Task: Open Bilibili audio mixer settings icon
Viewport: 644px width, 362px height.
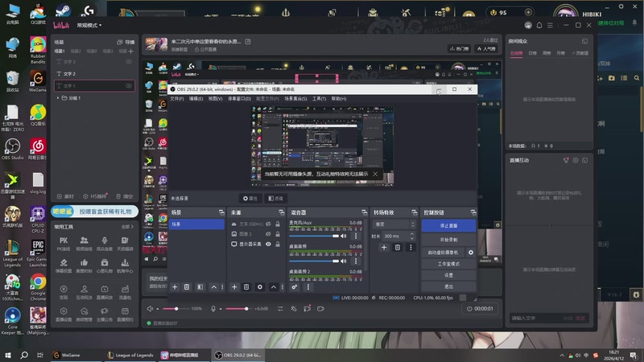Action: coord(280,309)
